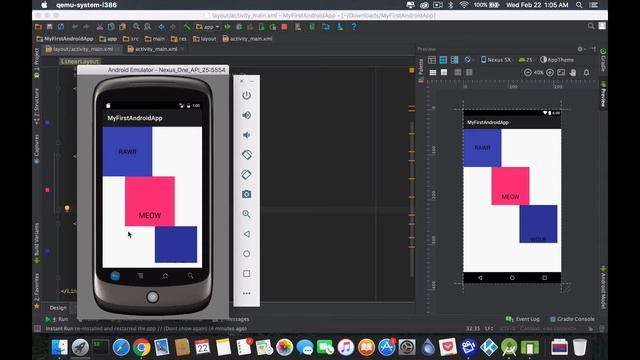Open Event Log button

click(x=523, y=319)
